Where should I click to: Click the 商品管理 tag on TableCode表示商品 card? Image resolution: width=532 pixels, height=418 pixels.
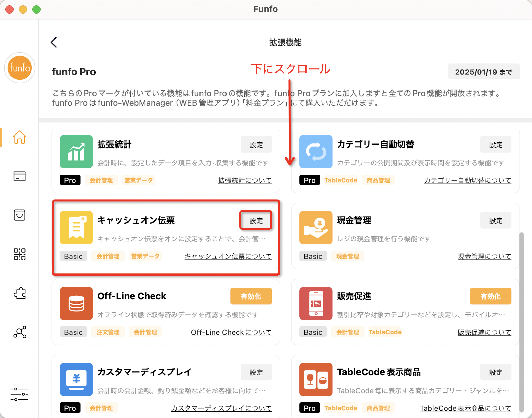pos(378,408)
